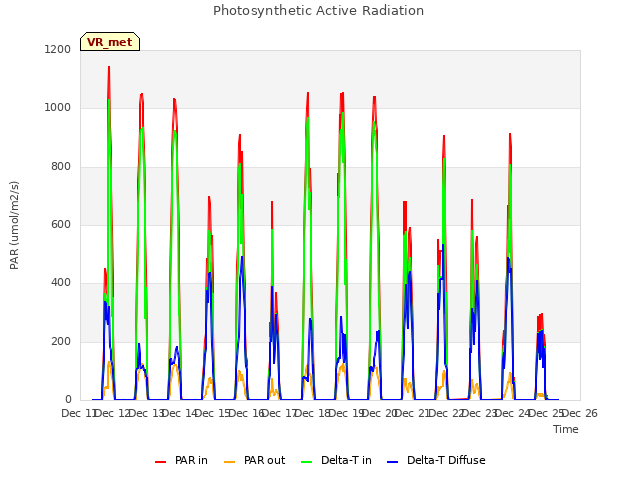This screenshot has width=640, height=480.
Task: Click the Dec 26 x-axis tick label
Action: point(580,413)
